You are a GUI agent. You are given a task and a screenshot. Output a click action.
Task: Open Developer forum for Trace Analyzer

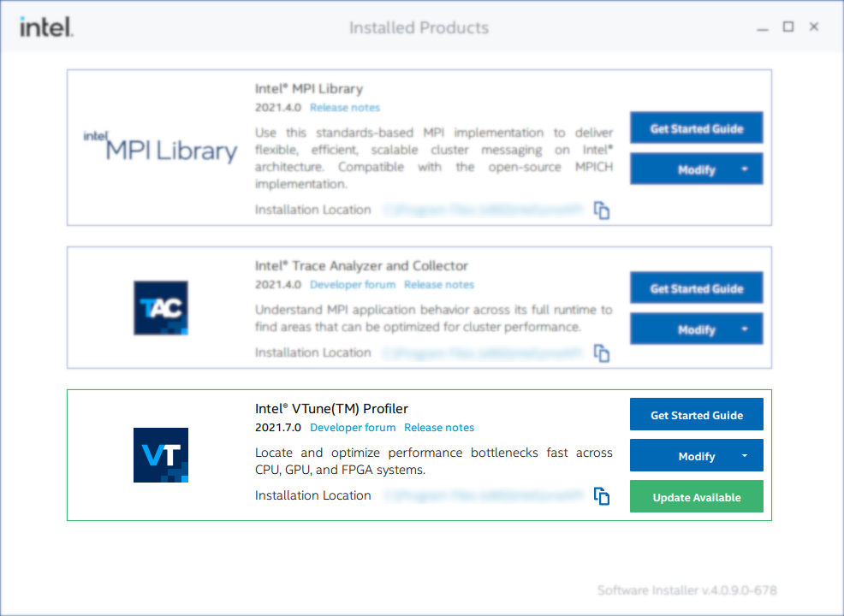(x=353, y=285)
